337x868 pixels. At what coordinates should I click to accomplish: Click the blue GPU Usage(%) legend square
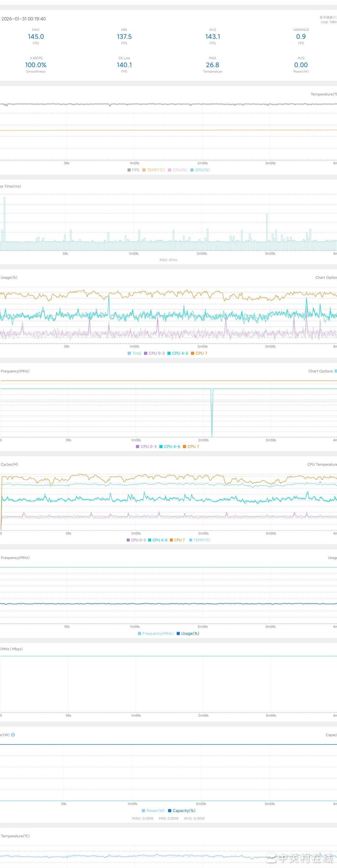point(178,633)
